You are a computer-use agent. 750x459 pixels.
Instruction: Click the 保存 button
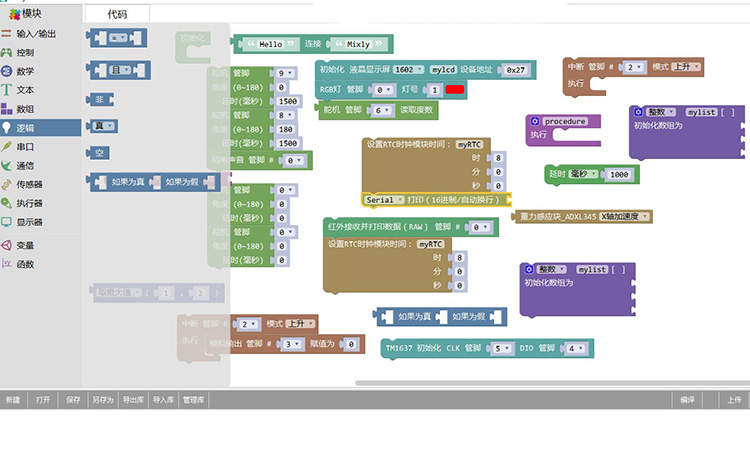pyautogui.click(x=73, y=400)
